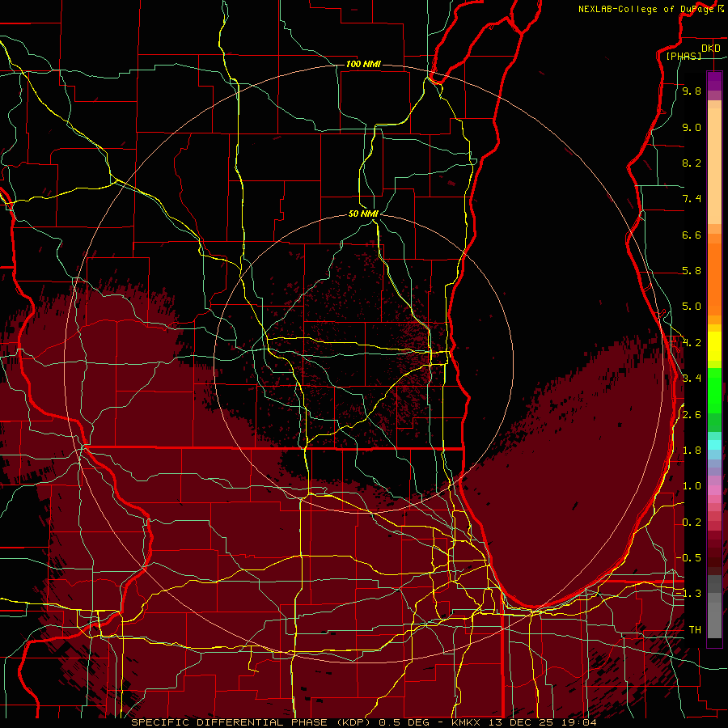728x728 pixels.
Task: Click the 9.8 legend value
Action: pyautogui.click(x=692, y=91)
